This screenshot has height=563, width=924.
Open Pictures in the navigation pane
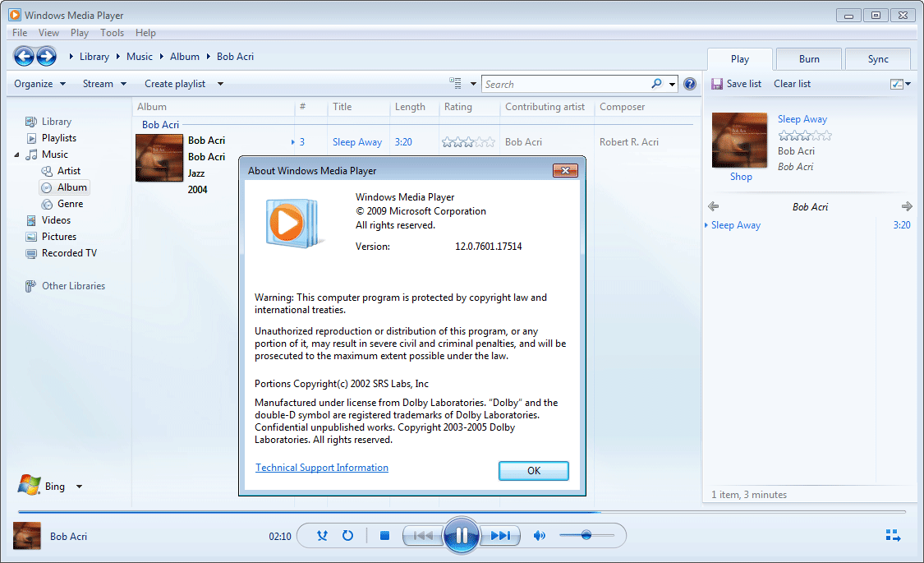[x=59, y=237]
